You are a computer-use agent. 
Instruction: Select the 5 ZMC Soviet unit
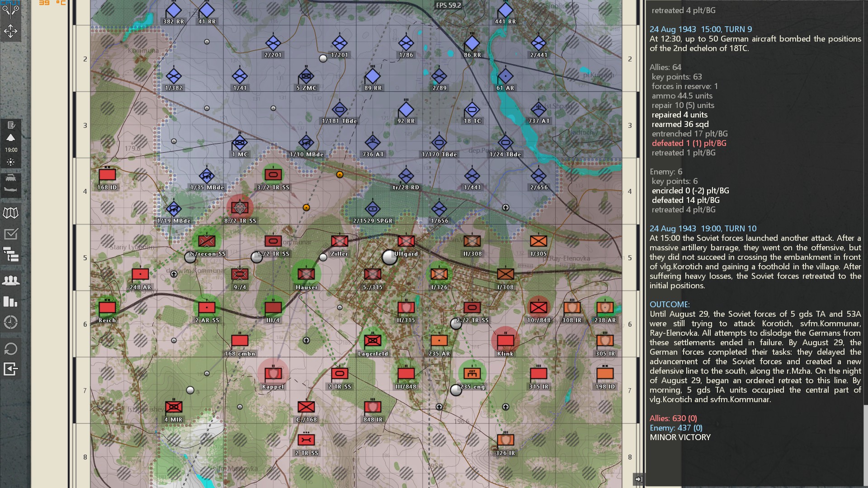pos(307,76)
